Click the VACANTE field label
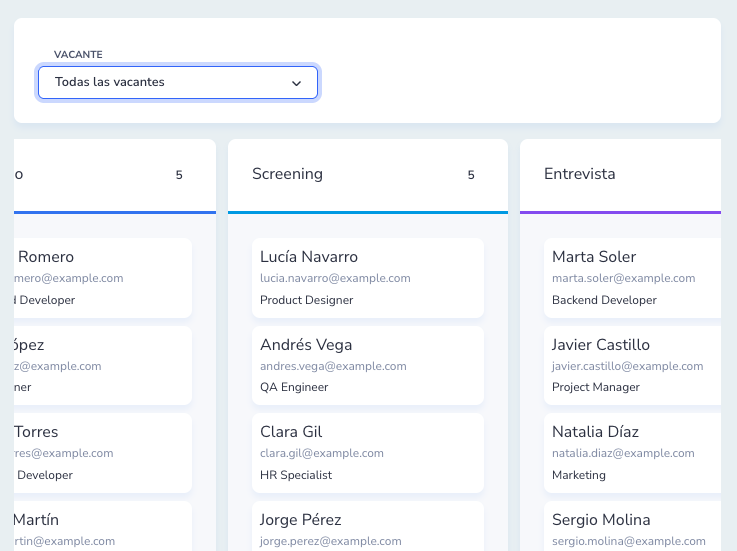737x551 pixels. pos(78,54)
